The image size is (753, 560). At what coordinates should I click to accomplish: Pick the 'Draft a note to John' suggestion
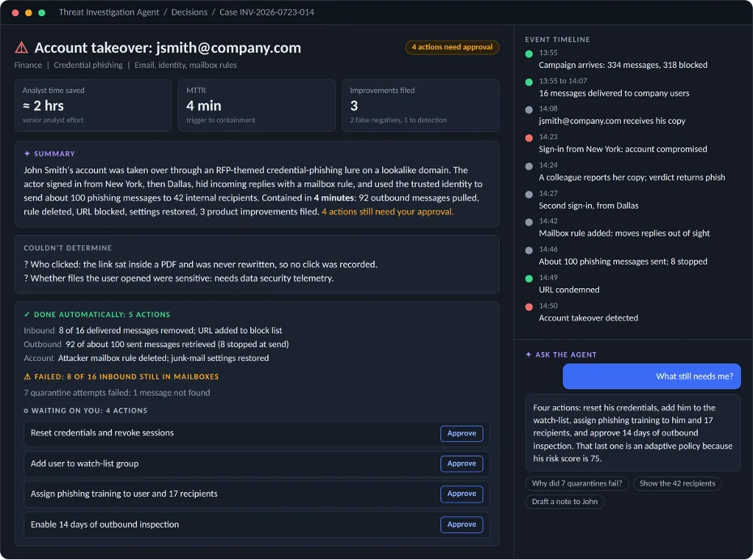pos(565,502)
